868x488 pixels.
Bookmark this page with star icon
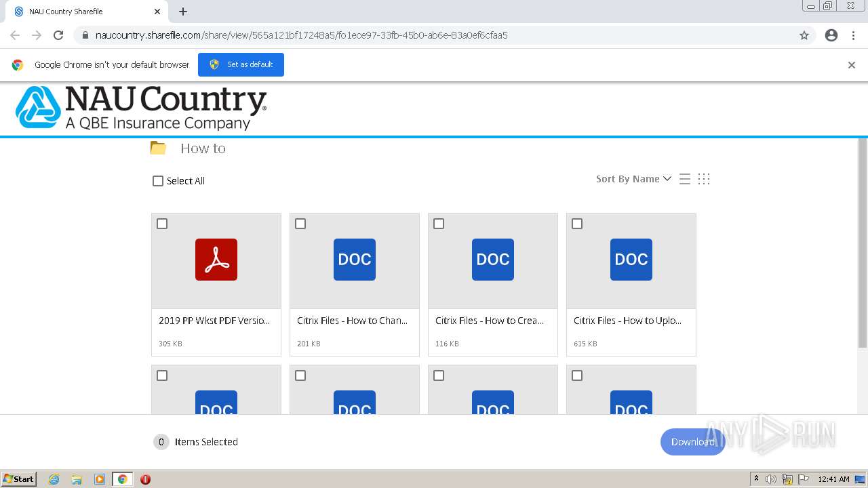coord(804,35)
